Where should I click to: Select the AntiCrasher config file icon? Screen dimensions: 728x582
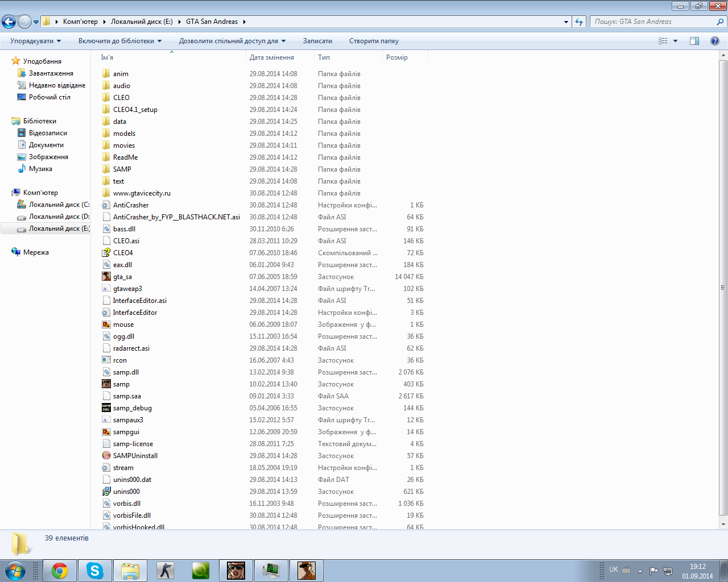pyautogui.click(x=106, y=205)
